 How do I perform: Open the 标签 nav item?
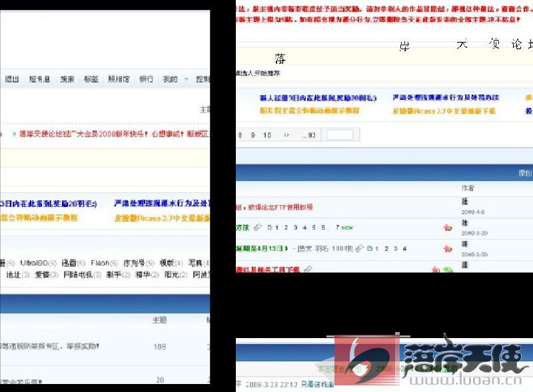[91, 79]
